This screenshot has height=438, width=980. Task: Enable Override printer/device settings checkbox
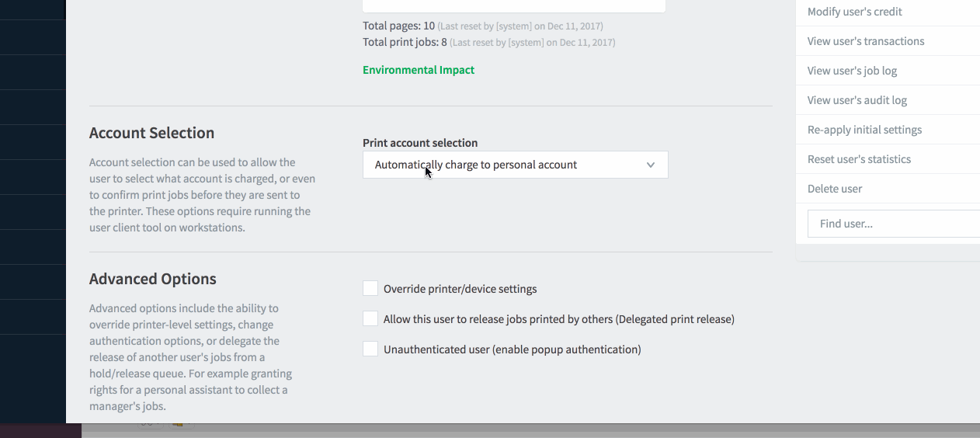pyautogui.click(x=370, y=289)
